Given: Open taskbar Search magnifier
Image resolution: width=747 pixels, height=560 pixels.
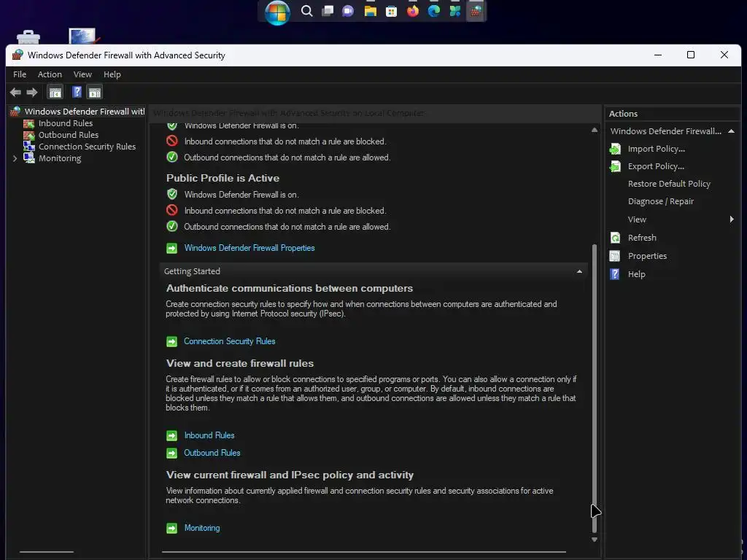Looking at the screenshot, I should tap(307, 11).
